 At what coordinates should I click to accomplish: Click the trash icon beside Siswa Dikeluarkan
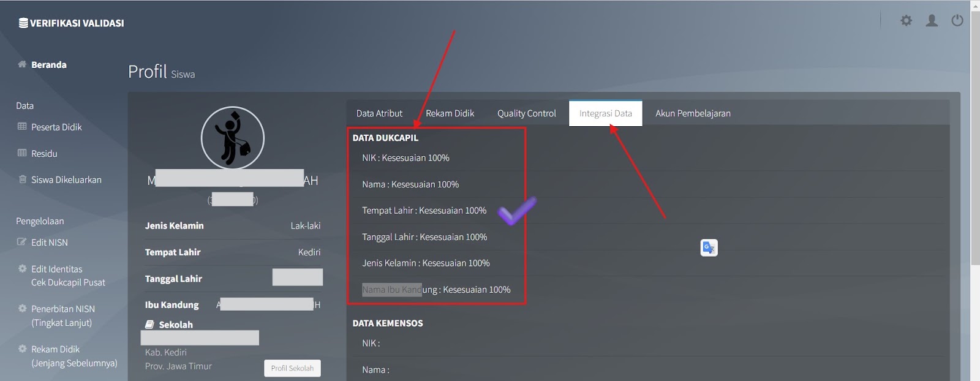click(22, 179)
